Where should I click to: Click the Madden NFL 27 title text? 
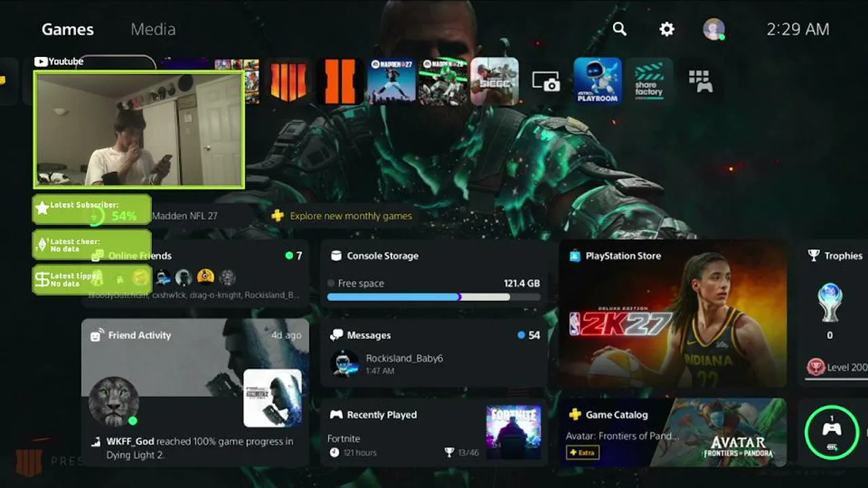click(184, 216)
